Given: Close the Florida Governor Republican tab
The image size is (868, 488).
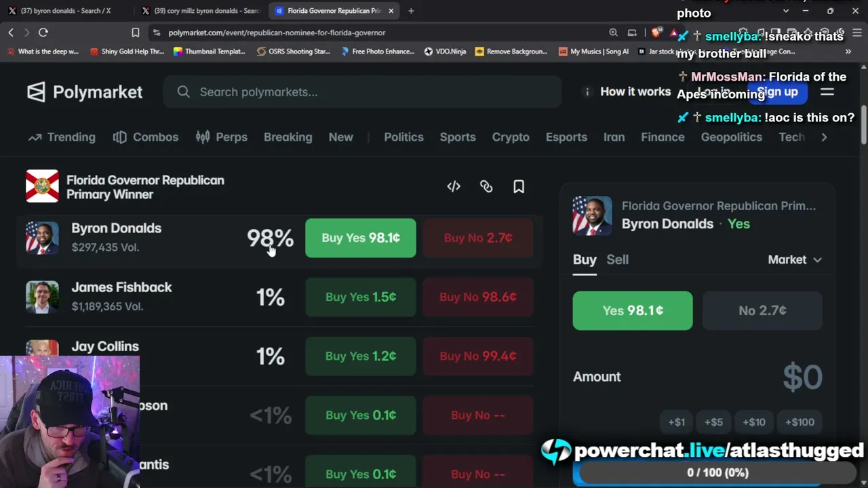Looking at the screenshot, I should point(391,11).
